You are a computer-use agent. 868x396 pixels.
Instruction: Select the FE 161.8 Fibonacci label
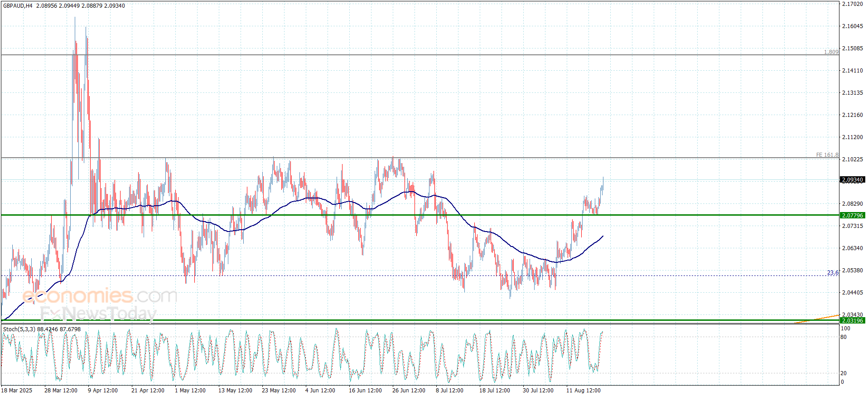[x=827, y=155]
